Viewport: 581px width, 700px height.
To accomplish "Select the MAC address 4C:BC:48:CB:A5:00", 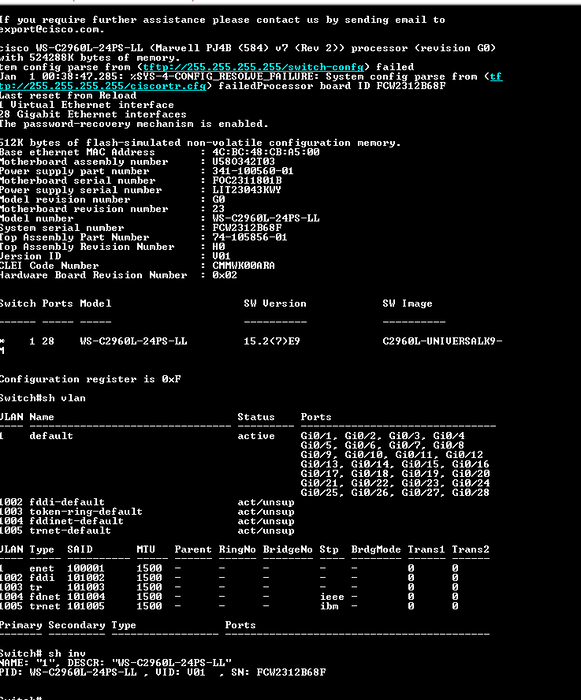I will [266, 152].
